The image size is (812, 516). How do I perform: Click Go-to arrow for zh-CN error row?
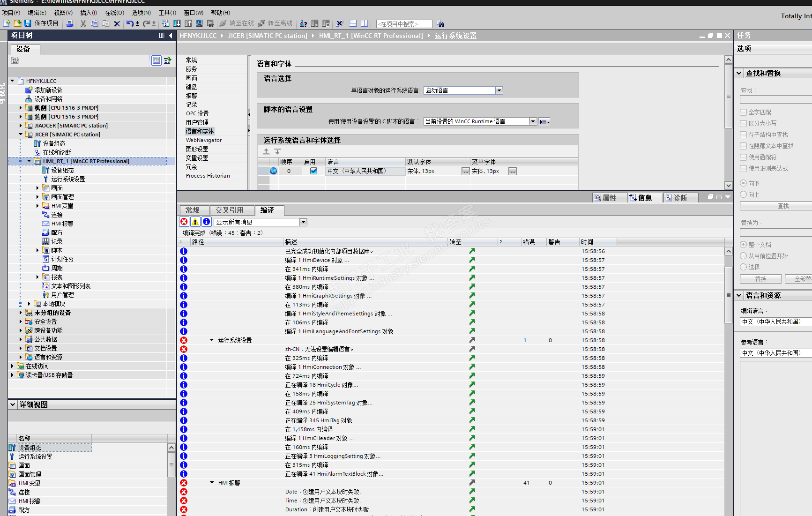(x=472, y=349)
